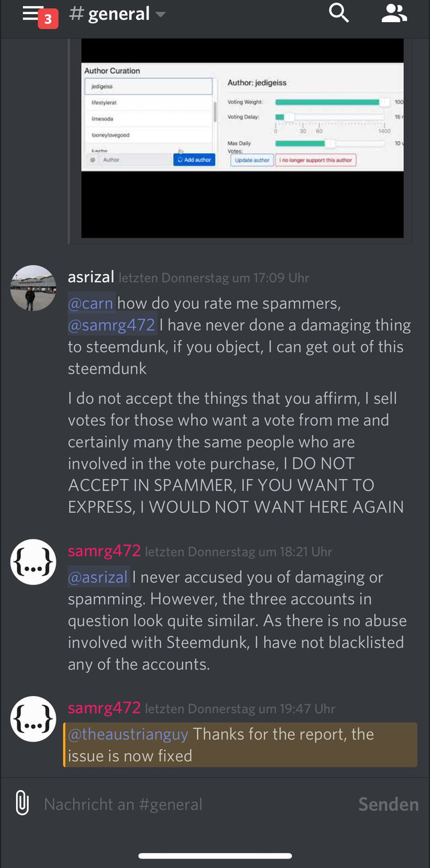Click 'I no longer support this author'
The image size is (430, 868).
[316, 160]
